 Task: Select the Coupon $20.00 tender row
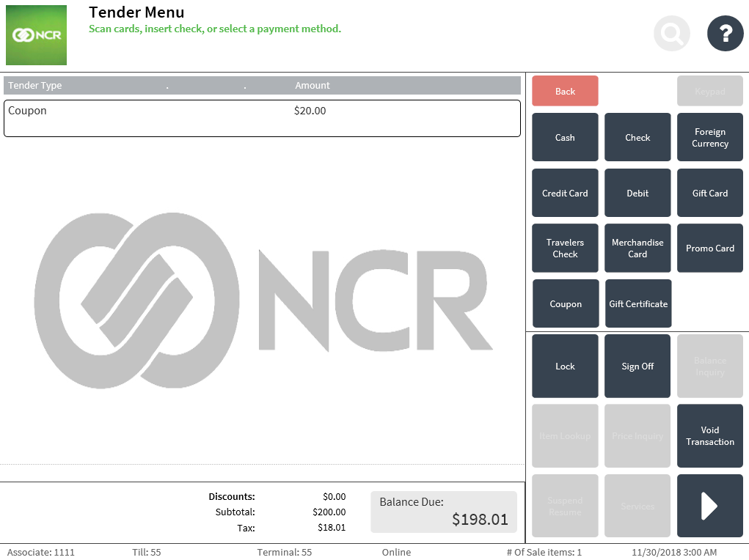click(x=262, y=119)
